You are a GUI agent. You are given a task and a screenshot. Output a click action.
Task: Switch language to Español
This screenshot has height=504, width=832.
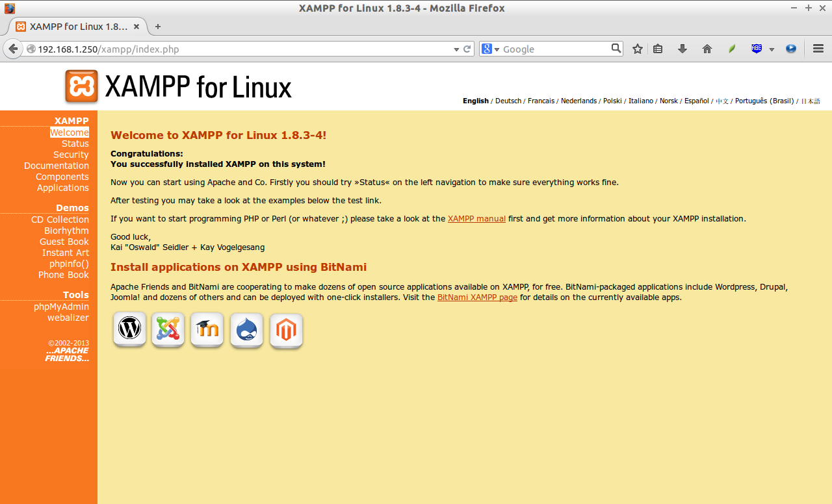[697, 101]
